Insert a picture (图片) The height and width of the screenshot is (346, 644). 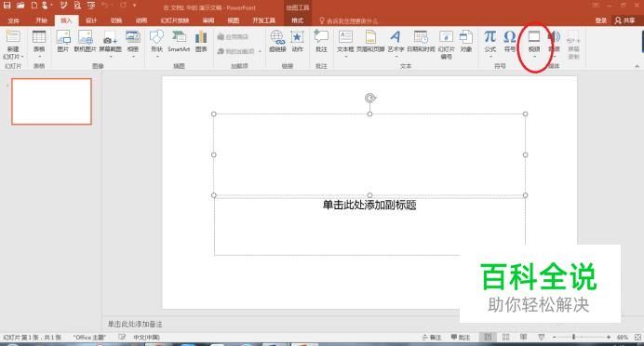coord(63,41)
